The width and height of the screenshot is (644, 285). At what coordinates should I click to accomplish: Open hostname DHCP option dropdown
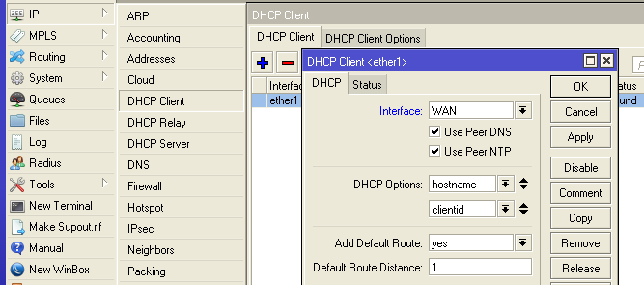coord(505,184)
